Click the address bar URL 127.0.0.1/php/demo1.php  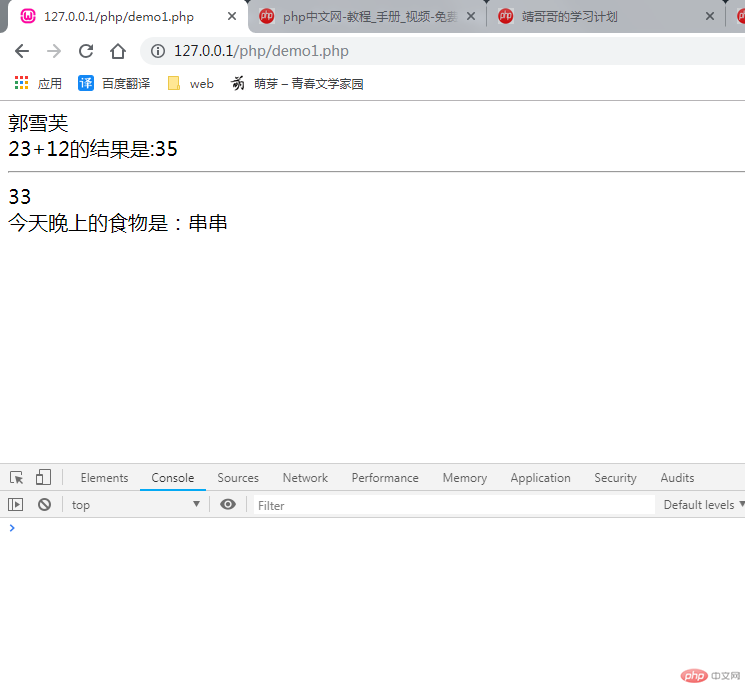click(261, 51)
